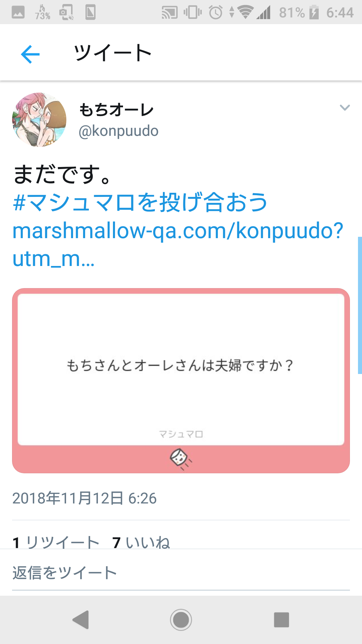Tap the alarm clock status icon
The width and height of the screenshot is (362, 644).
(x=216, y=12)
